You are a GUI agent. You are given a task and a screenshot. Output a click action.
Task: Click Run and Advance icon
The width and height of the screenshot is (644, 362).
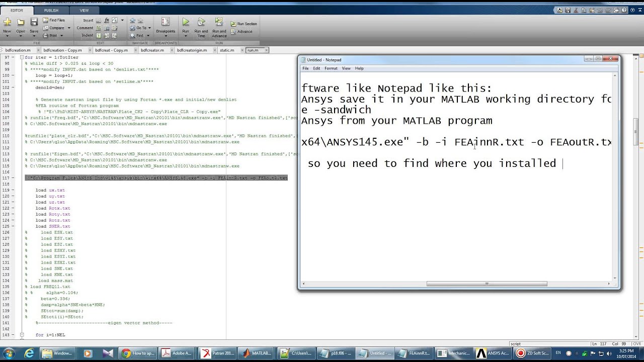[x=219, y=22]
